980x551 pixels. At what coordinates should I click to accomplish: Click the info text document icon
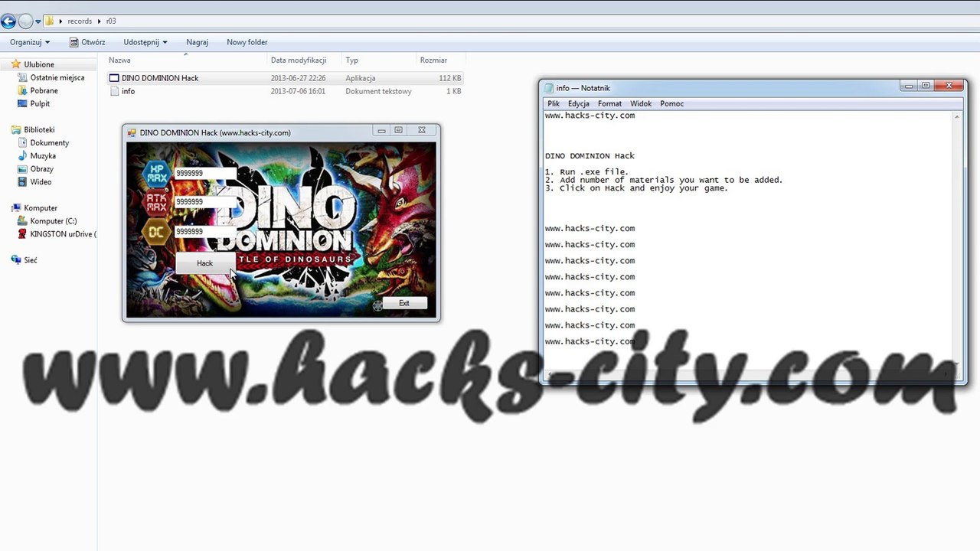[114, 91]
